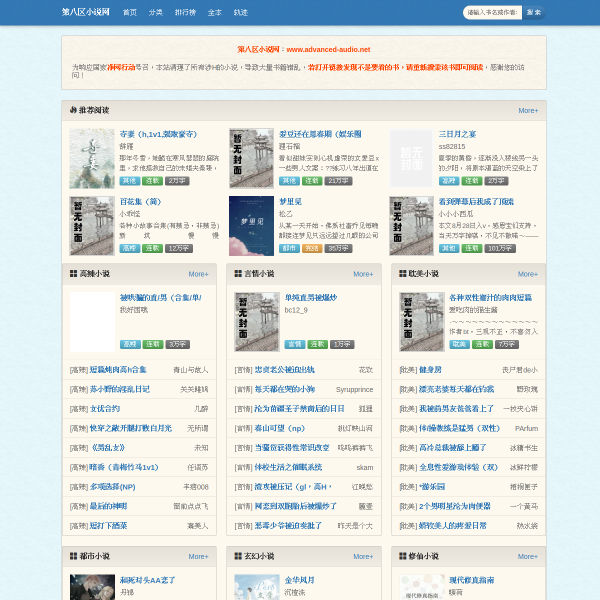Viewport: 600px width, 600px height.
Task: Open More+ in 言情小说 section
Action: click(x=363, y=274)
